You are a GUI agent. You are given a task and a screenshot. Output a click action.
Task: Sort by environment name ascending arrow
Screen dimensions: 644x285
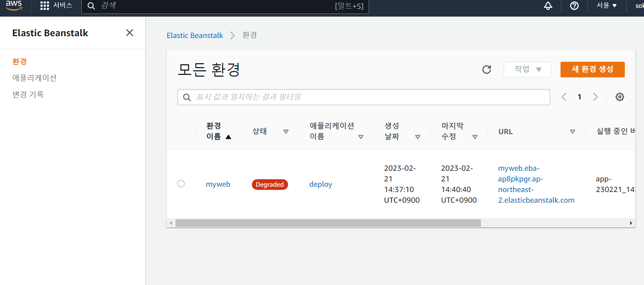228,137
